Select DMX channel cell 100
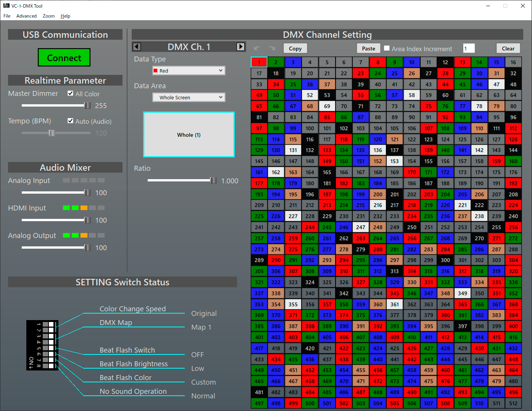The height and width of the screenshot is (411, 532). [310, 128]
